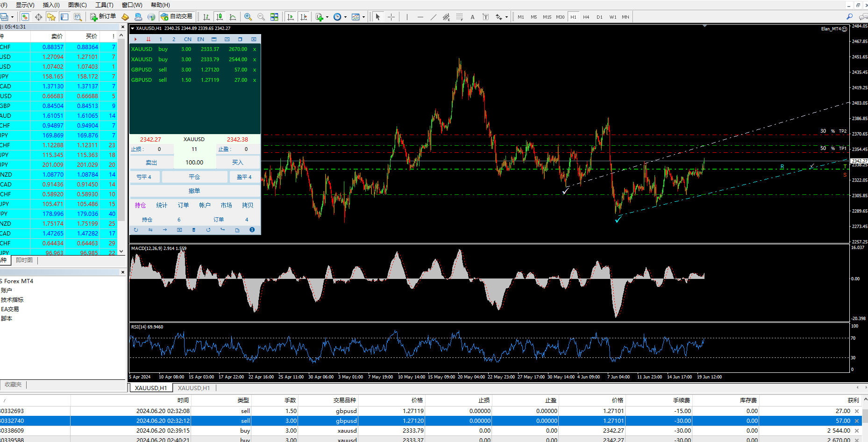Expand the chart periods clock dropdown
The image size is (868, 442).
(x=345, y=17)
